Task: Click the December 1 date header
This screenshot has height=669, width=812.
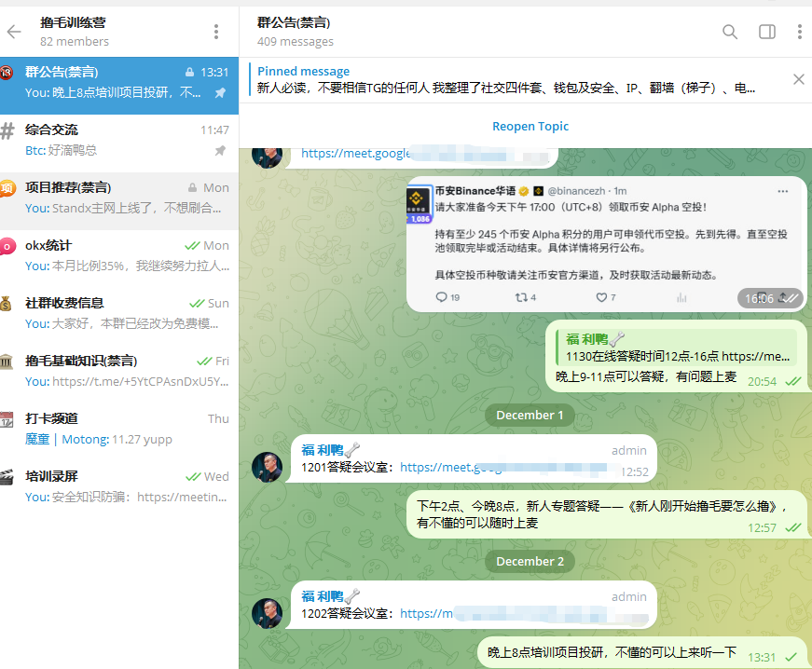Action: (x=529, y=415)
